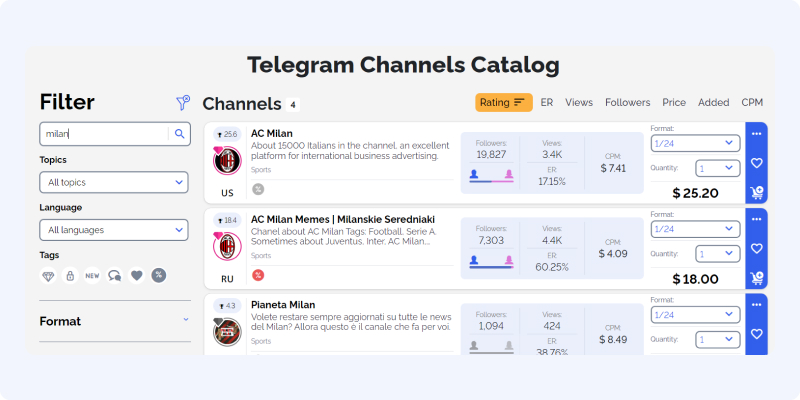This screenshot has width=800, height=400.
Task: Open more options for AC Milan Memes
Action: 756,219
